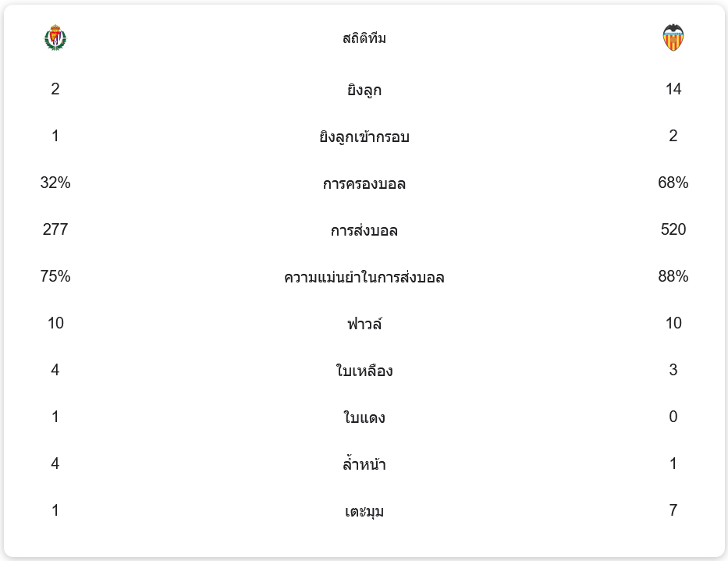This screenshot has height=561, width=728.
Task: Click the ใบเหลือง yellow cards label
Action: 364,371
